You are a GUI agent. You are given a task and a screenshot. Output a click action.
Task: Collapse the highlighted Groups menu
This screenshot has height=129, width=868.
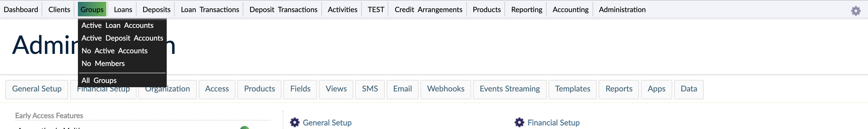pyautogui.click(x=92, y=9)
